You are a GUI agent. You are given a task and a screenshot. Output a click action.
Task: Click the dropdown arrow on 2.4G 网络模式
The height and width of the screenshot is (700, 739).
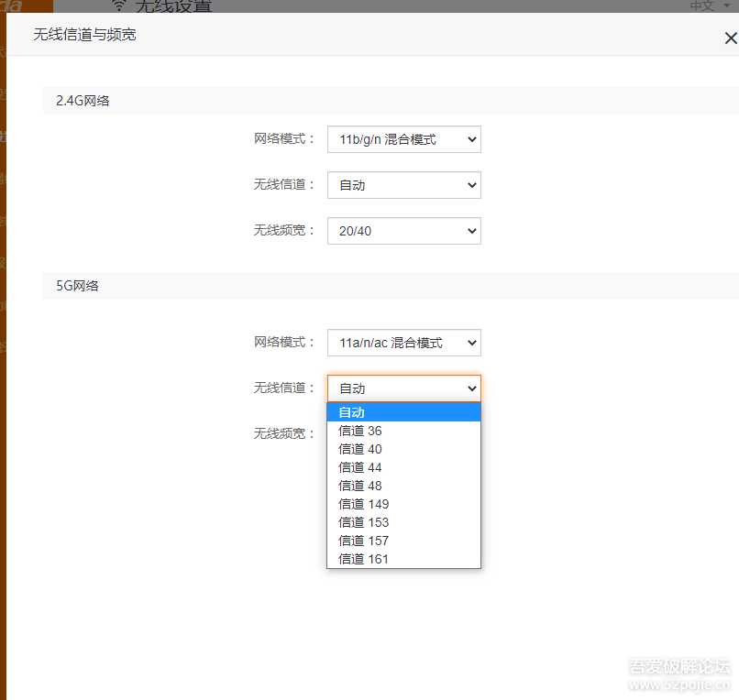(x=470, y=139)
